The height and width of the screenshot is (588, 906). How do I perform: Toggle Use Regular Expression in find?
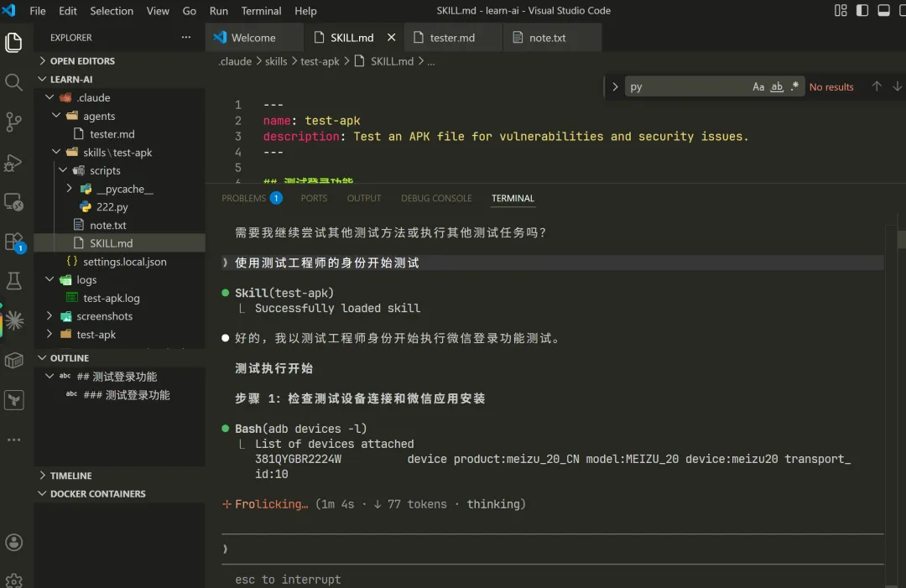794,87
